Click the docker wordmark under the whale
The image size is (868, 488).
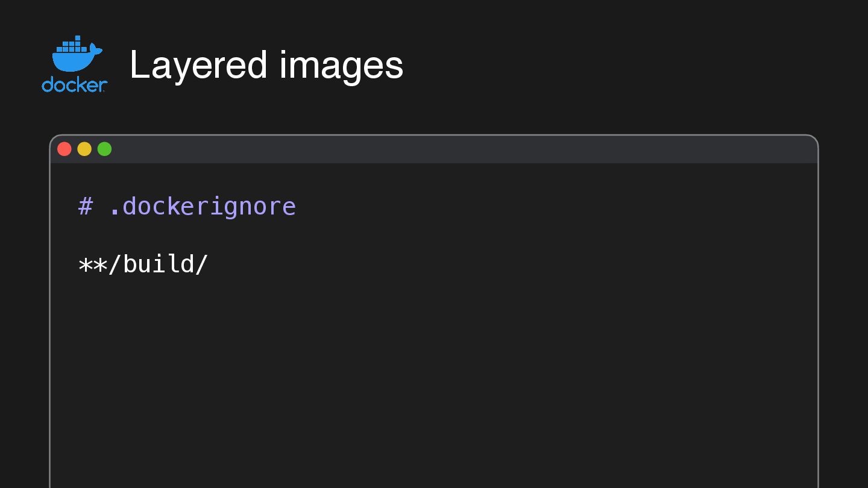74,85
